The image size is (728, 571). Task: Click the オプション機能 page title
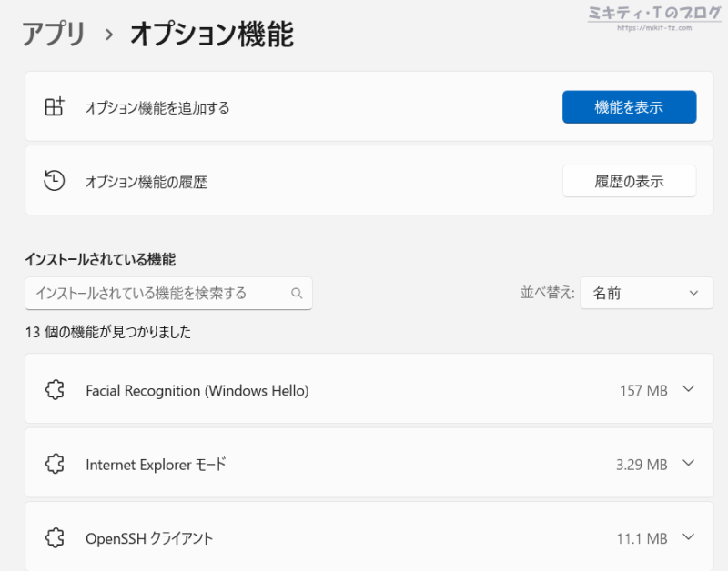(212, 34)
